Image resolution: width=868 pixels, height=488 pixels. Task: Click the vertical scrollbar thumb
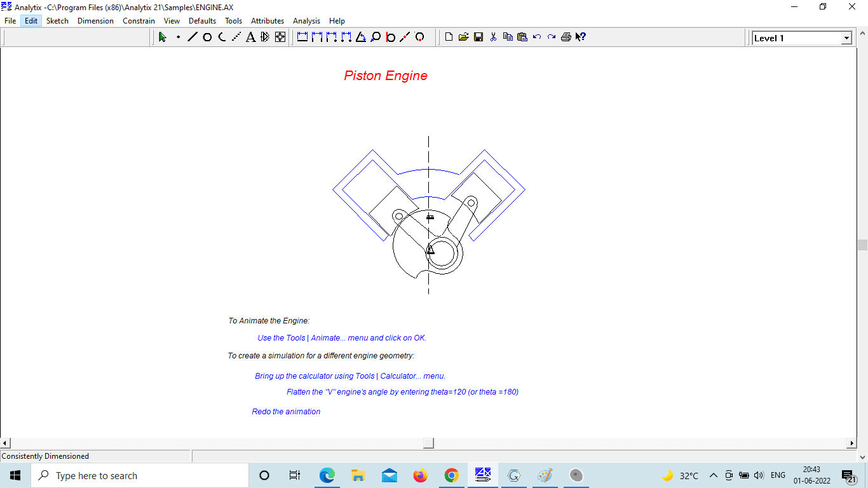point(862,245)
